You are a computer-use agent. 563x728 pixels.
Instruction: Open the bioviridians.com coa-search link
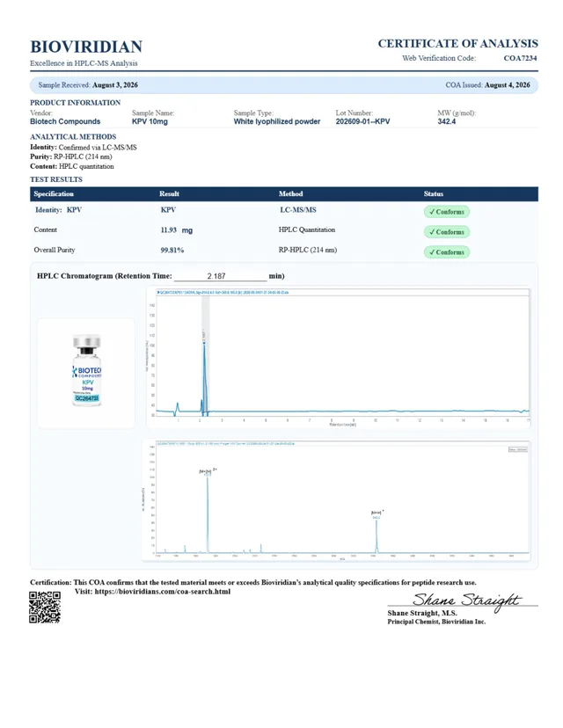[163, 592]
